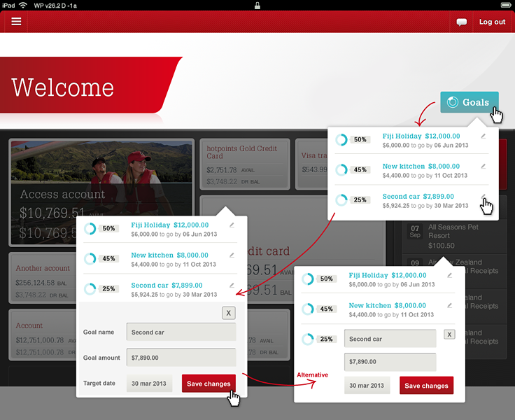Screen dimensions: 515x420
Task: Edit New kitchen goal in top-right popup
Action: (483, 167)
